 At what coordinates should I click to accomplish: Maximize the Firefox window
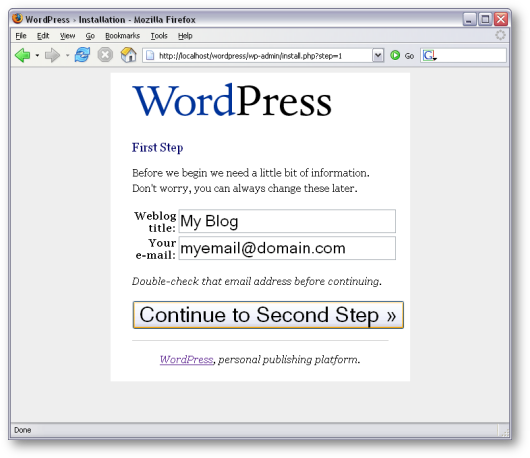(x=485, y=19)
